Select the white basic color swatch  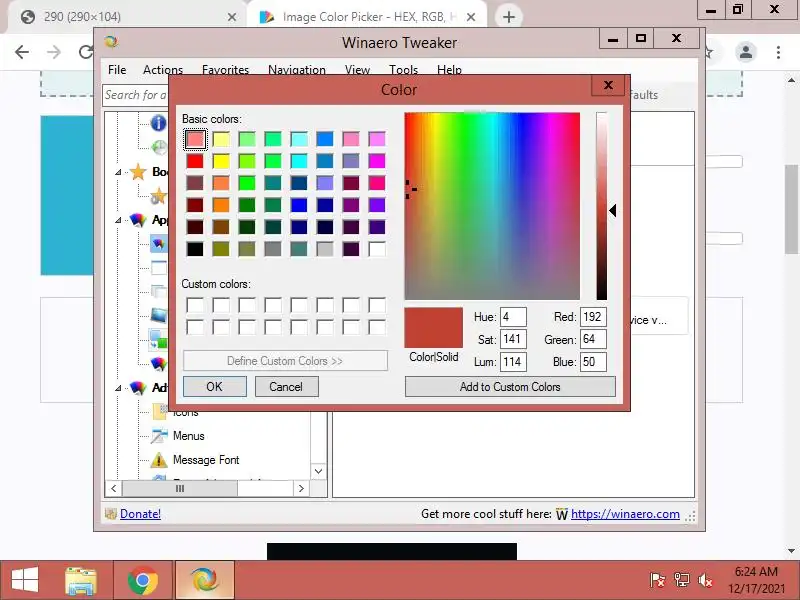377,249
